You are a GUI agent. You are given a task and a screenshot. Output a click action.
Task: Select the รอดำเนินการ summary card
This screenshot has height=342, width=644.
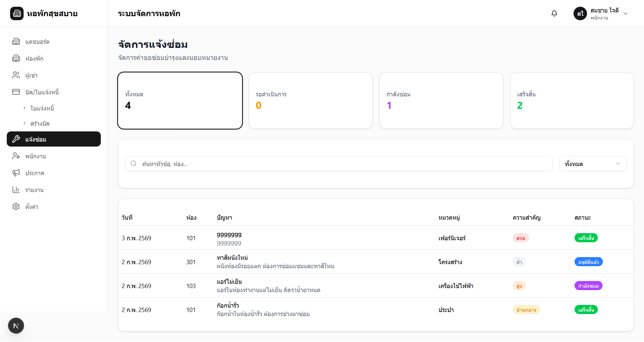[x=310, y=100]
